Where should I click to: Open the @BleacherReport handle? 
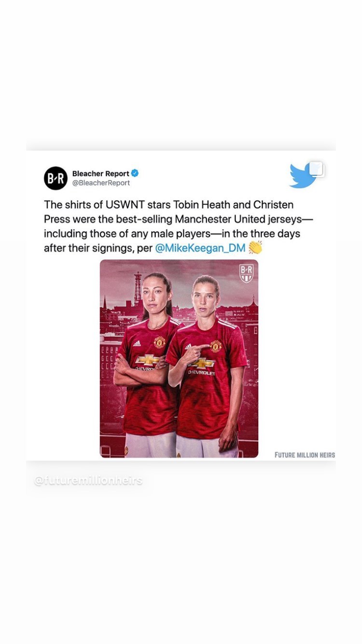[101, 183]
